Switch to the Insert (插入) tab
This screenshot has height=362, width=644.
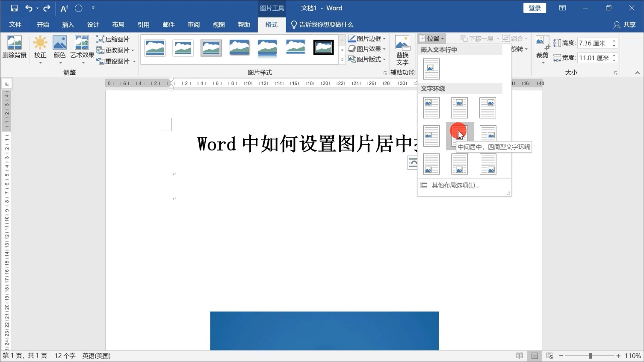coord(68,25)
